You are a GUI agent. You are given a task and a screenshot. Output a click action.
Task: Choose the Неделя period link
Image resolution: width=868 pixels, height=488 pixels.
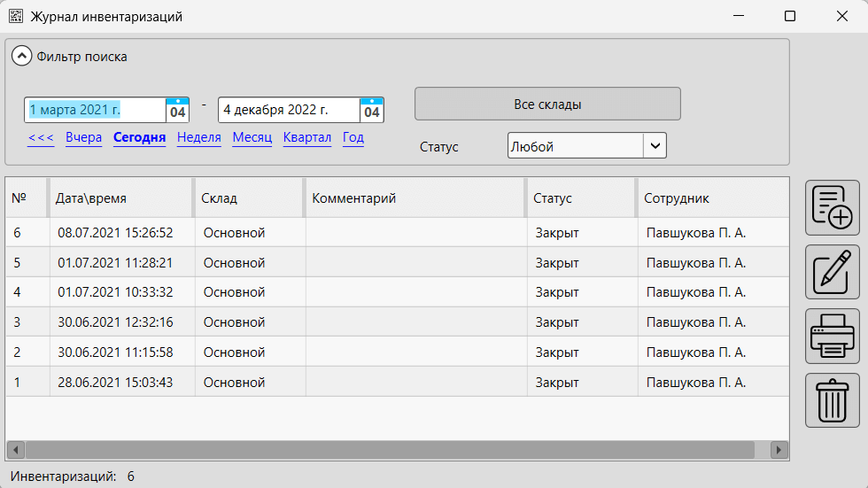pyautogui.click(x=199, y=137)
